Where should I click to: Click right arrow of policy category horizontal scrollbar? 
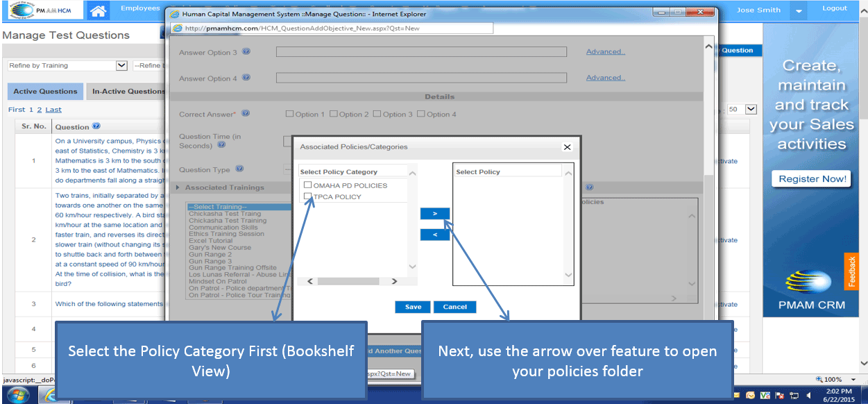pyautogui.click(x=394, y=281)
